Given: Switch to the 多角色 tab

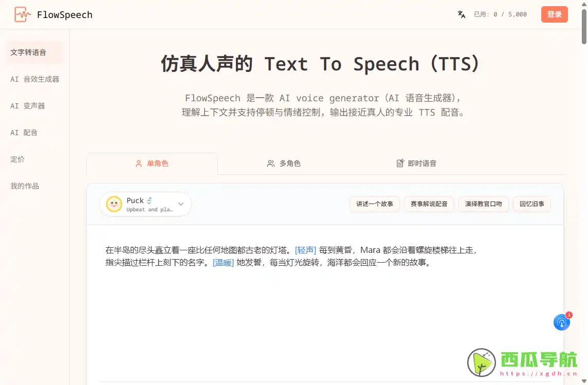Looking at the screenshot, I should point(284,163).
